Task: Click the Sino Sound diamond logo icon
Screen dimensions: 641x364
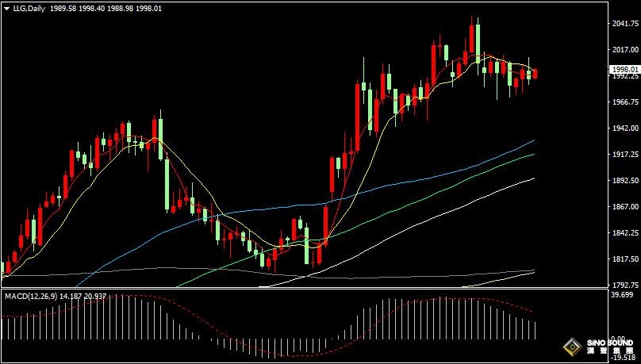Action: [x=571, y=346]
